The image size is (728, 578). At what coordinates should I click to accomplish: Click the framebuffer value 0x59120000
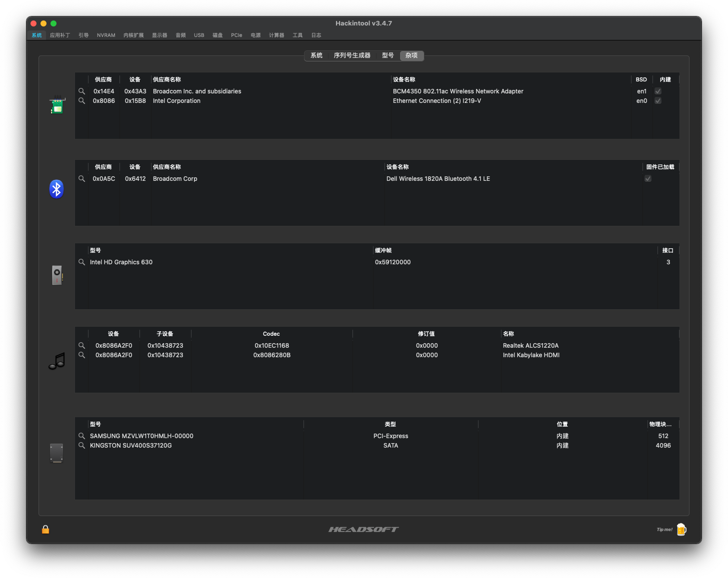(x=393, y=262)
